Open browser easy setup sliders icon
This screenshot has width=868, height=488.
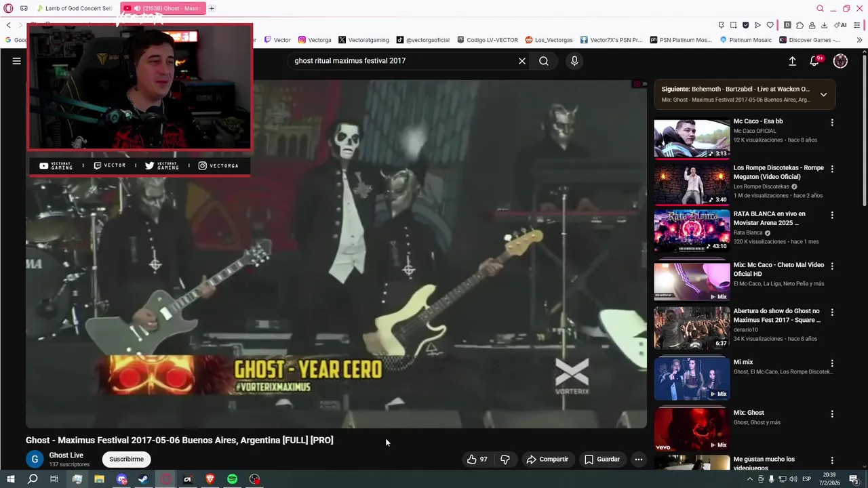(857, 25)
